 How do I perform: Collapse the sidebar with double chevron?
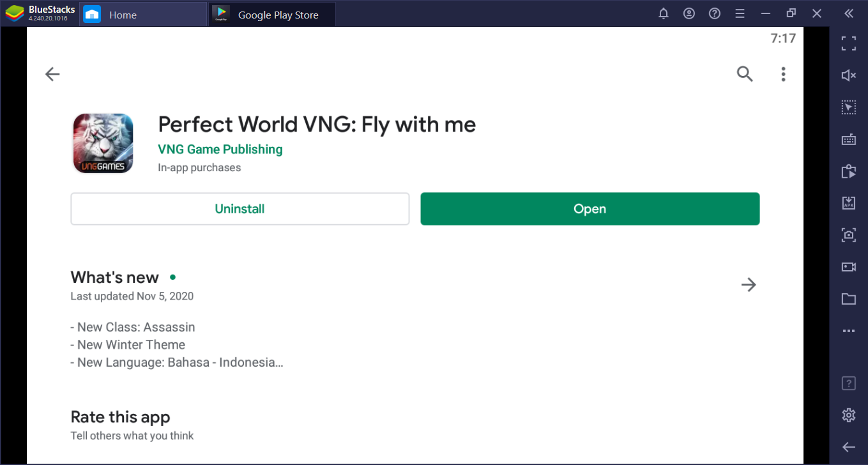point(848,13)
